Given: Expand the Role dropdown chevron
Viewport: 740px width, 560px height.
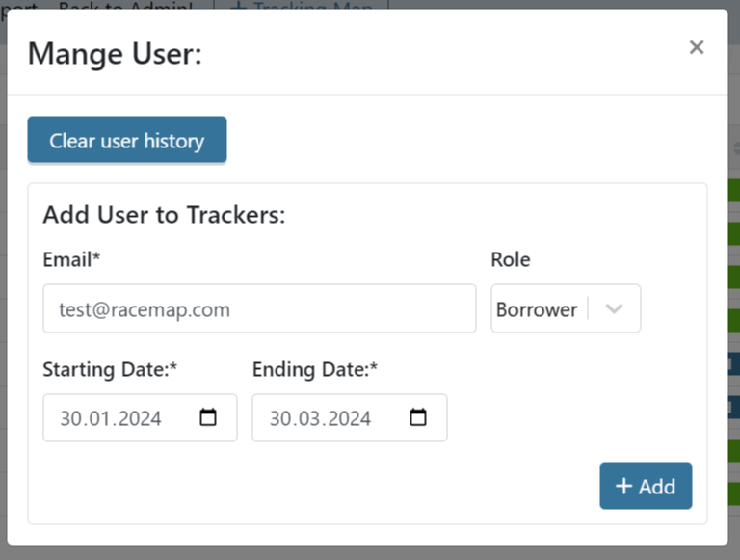Looking at the screenshot, I should 614,309.
